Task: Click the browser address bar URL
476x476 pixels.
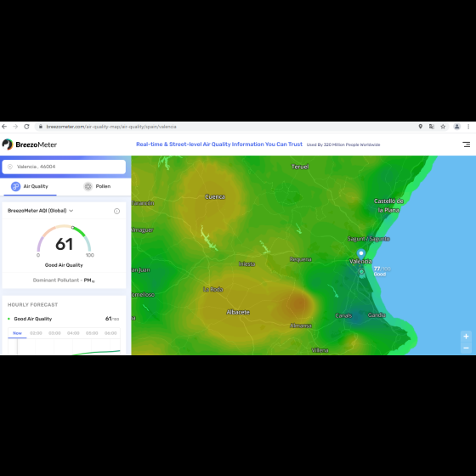Action: click(x=111, y=127)
